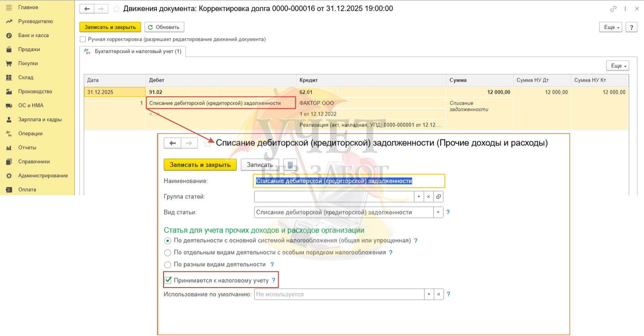Click the report icon next to Записать
Viewport: 644px width, 336px height.
click(x=290, y=165)
